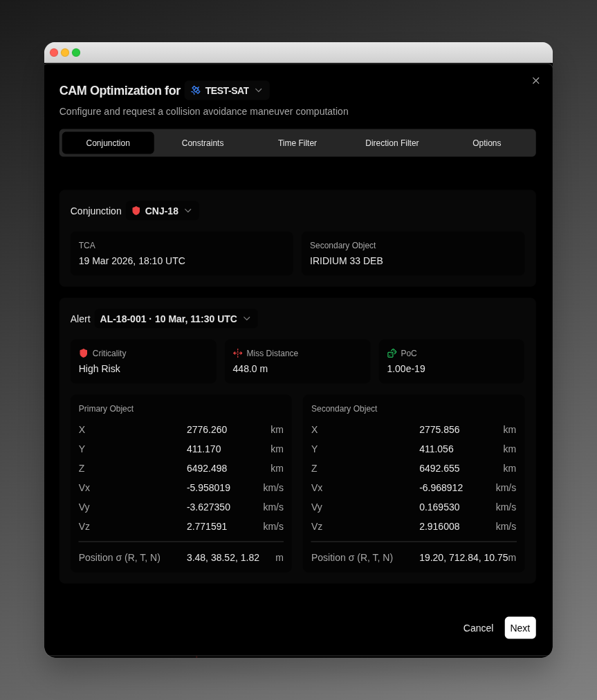Click the High Risk criticality value

(99, 369)
